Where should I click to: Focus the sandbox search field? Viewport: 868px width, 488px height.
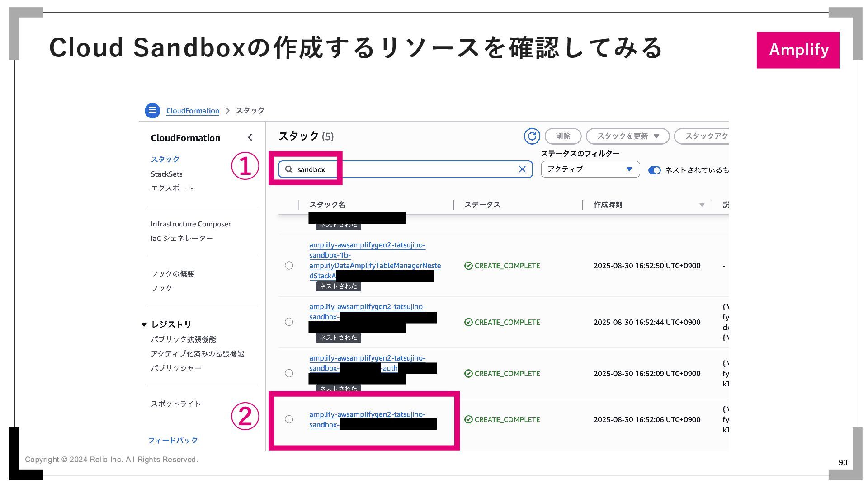pyautogui.click(x=405, y=169)
